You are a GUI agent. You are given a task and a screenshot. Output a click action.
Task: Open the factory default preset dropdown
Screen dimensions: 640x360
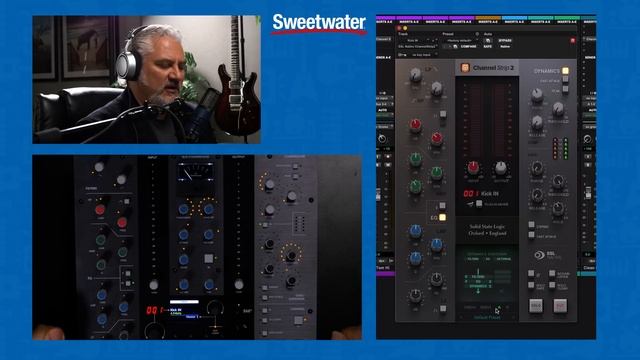(x=461, y=40)
